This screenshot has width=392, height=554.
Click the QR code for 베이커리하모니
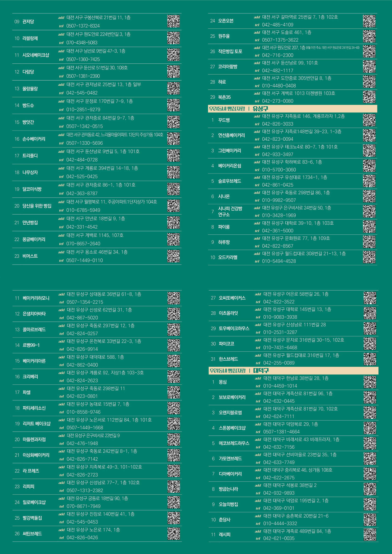(x=173, y=298)
